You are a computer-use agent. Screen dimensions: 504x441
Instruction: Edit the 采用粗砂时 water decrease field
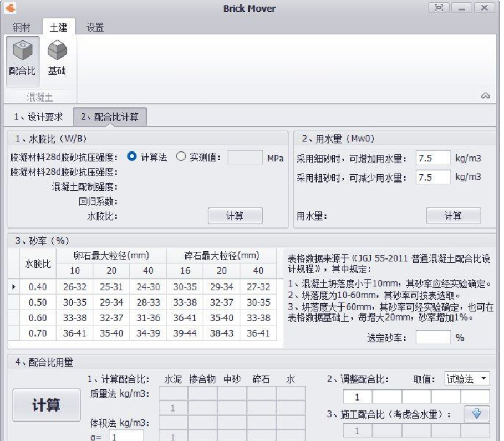pos(433,177)
